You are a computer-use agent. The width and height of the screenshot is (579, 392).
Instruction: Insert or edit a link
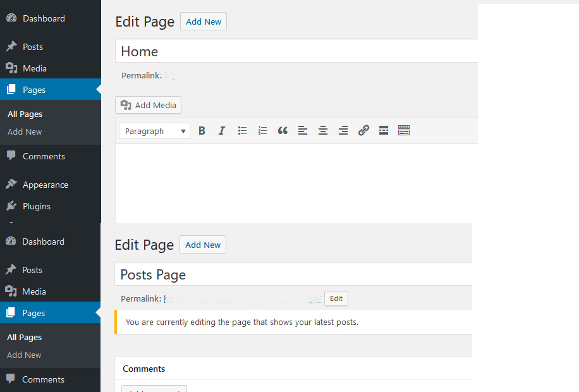(x=363, y=130)
